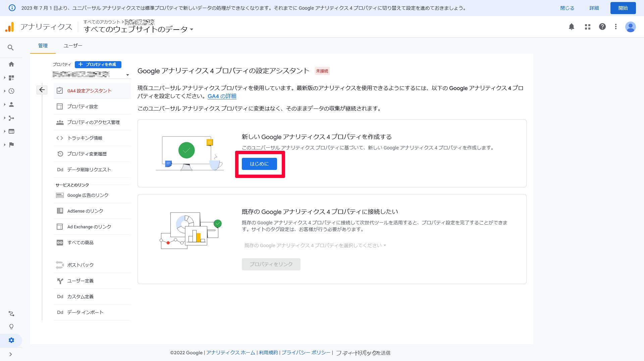
Task: Expand the Customization section arrow
Action: pyautogui.click(x=5, y=78)
